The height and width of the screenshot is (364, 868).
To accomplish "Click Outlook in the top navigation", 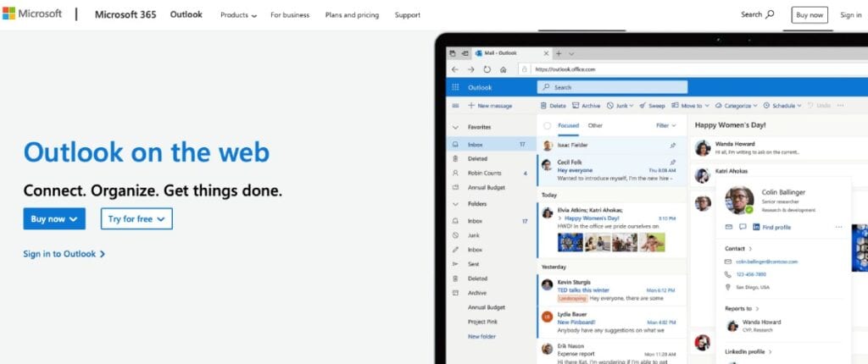I will pyautogui.click(x=186, y=15).
